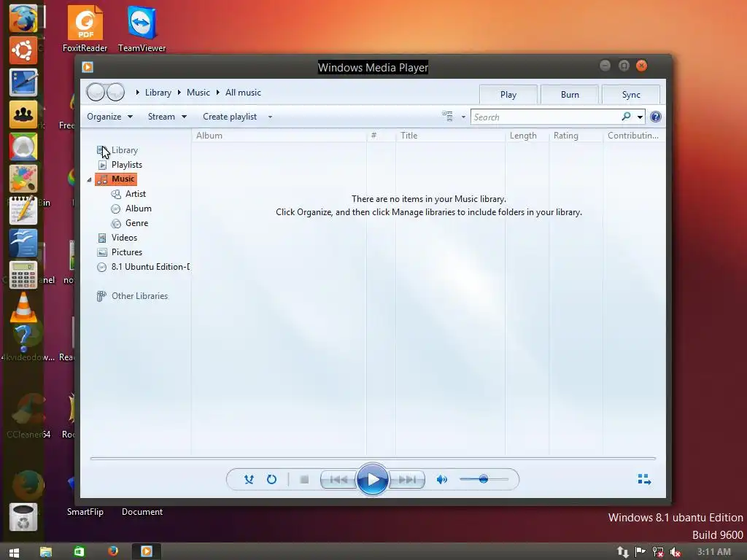The image size is (747, 560).
Task: Click the View options icon
Action: coord(447,116)
